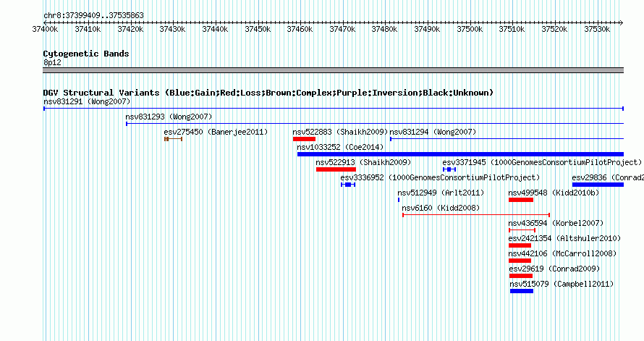Screen dimensions: 644x341
Task: Click the red nsv6160 loss span line
Action: click(x=476, y=215)
